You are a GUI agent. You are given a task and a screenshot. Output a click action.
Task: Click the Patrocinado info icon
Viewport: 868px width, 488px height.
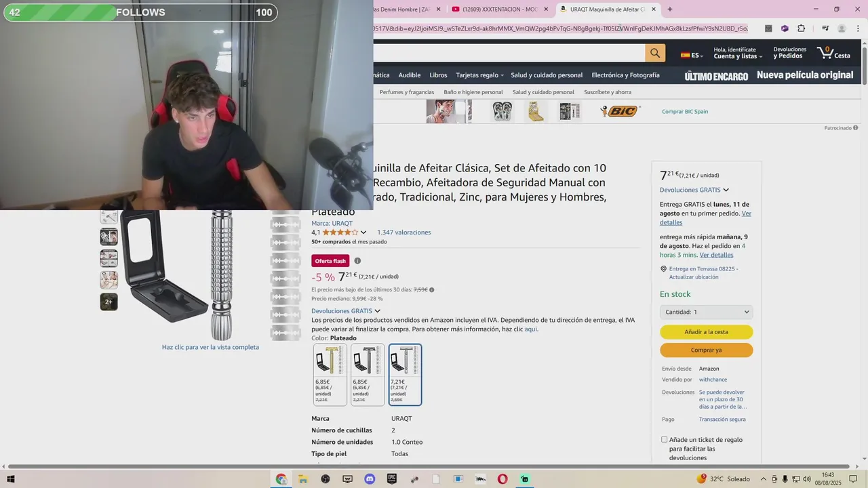(856, 127)
